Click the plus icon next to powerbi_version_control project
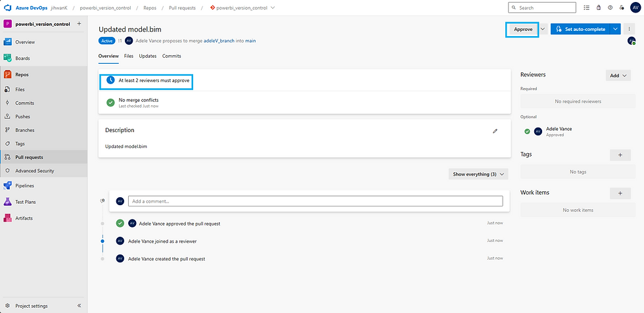 [x=79, y=24]
